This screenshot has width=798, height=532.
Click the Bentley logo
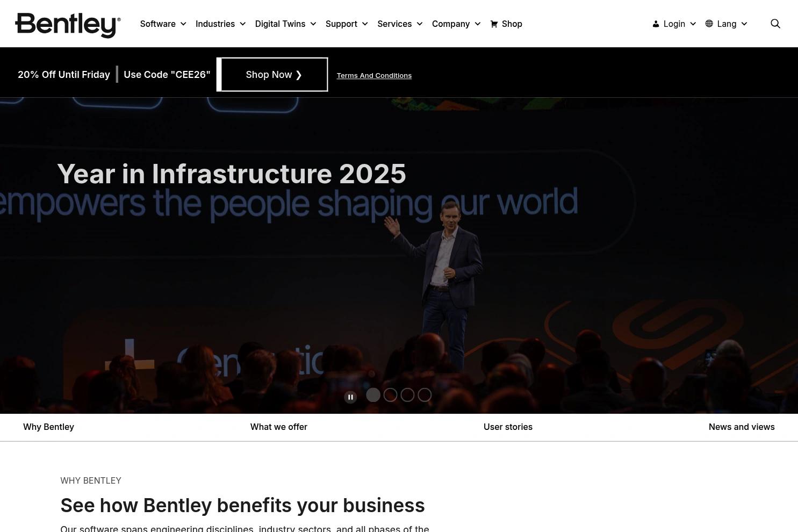click(x=68, y=25)
